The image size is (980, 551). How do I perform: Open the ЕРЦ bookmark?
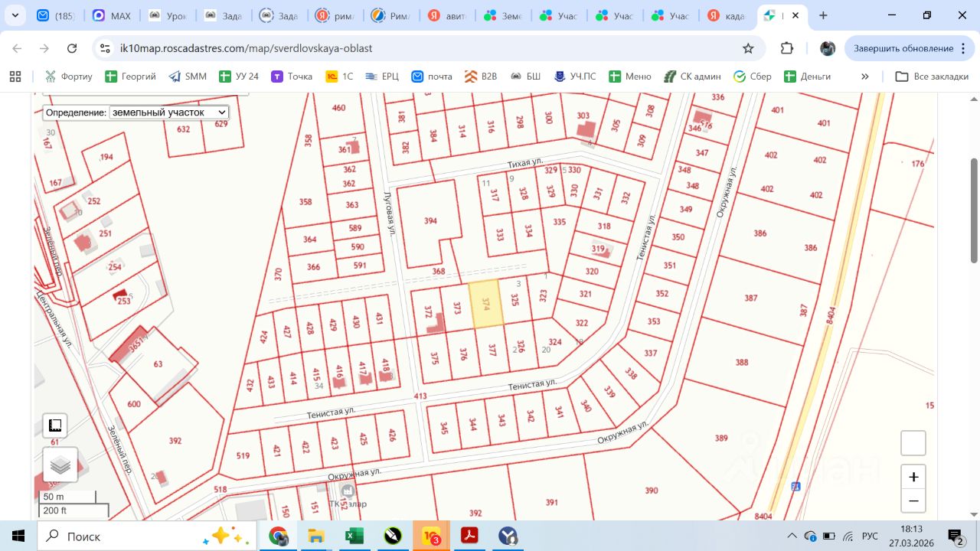(x=382, y=77)
